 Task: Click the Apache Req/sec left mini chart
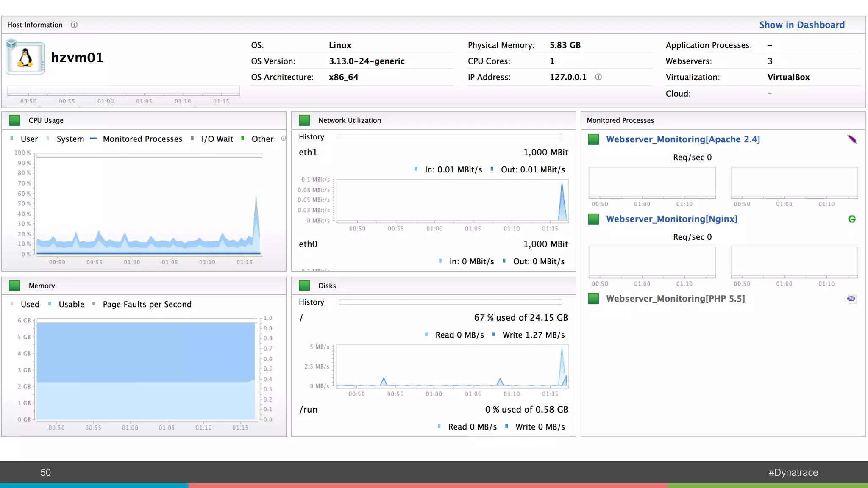(x=652, y=183)
